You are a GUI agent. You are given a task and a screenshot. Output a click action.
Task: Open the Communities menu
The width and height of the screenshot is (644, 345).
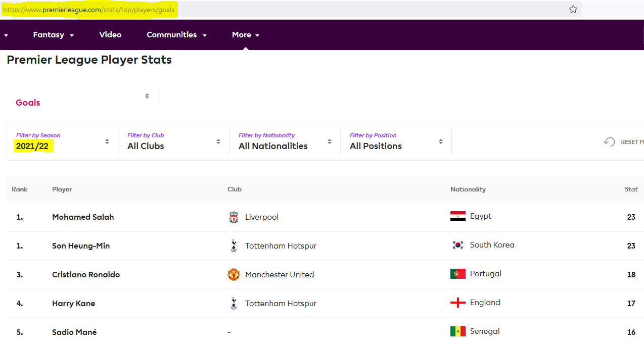point(176,35)
